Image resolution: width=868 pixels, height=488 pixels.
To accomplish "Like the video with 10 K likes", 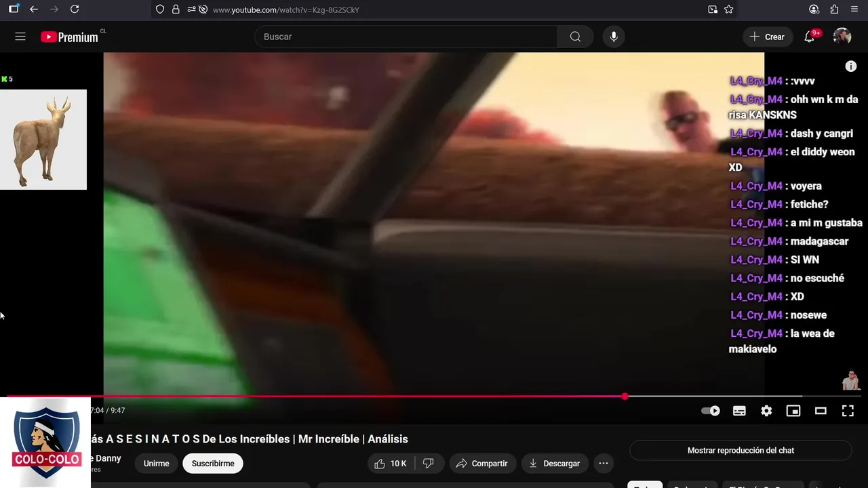I will click(391, 464).
